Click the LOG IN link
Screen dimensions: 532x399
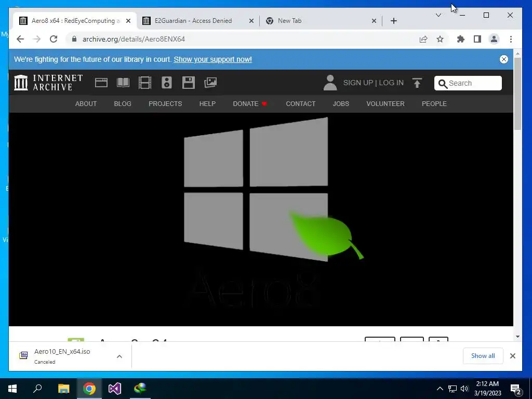(x=391, y=83)
